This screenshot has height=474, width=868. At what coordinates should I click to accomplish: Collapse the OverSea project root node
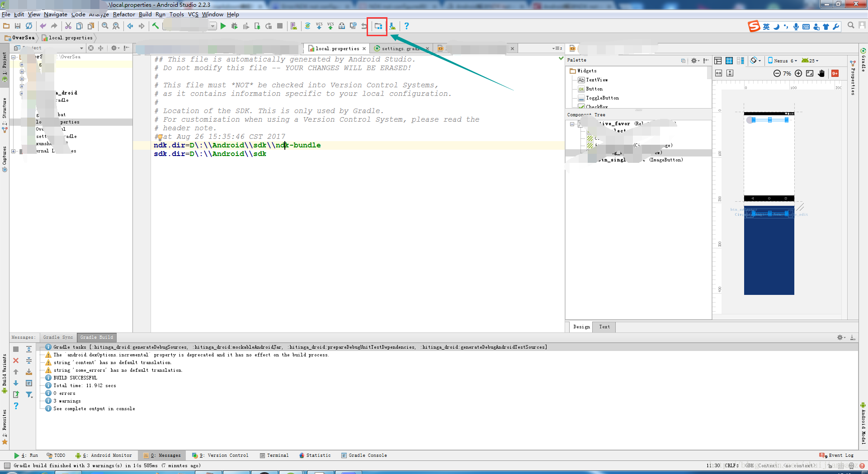pyautogui.click(x=14, y=57)
